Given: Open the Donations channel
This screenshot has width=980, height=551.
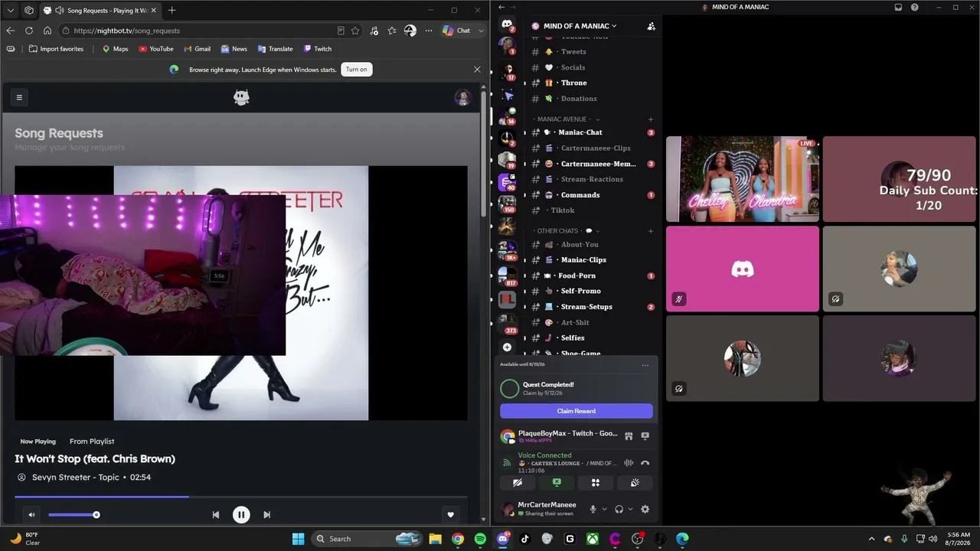Looking at the screenshot, I should (593, 99).
